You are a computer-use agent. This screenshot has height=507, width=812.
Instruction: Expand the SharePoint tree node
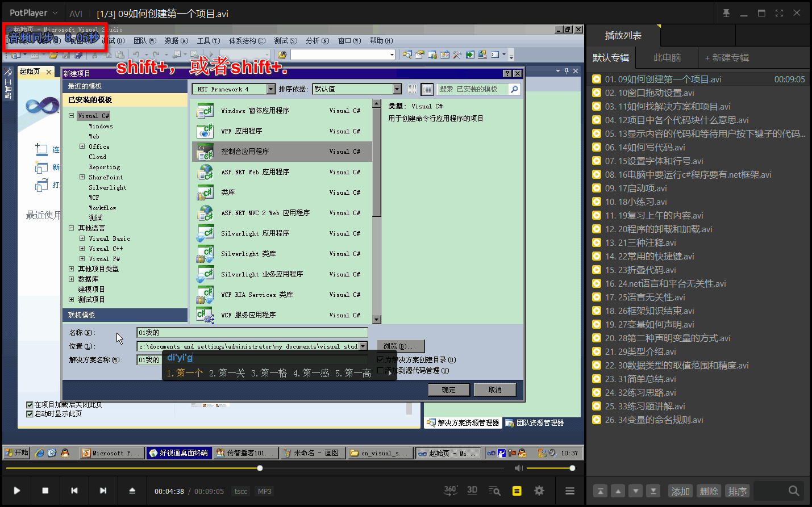tap(82, 177)
